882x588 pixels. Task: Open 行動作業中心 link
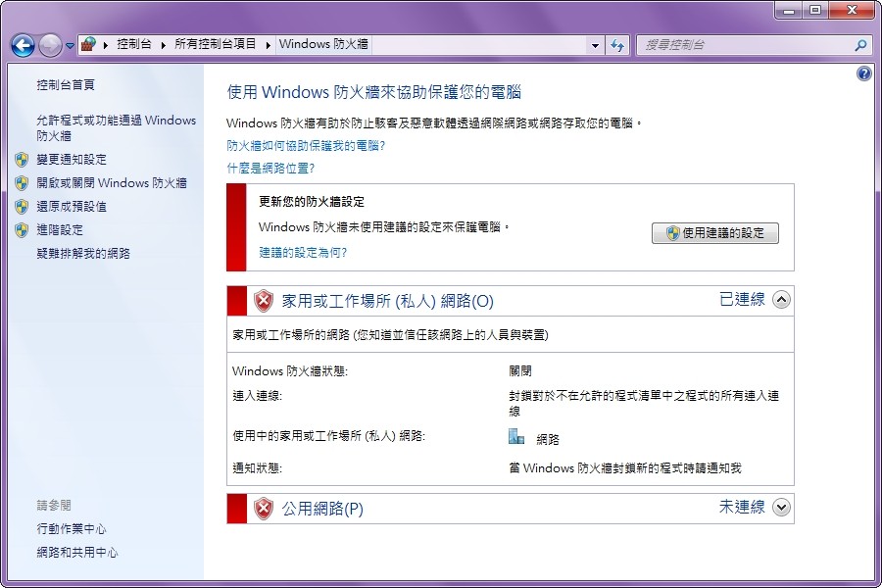(72, 529)
